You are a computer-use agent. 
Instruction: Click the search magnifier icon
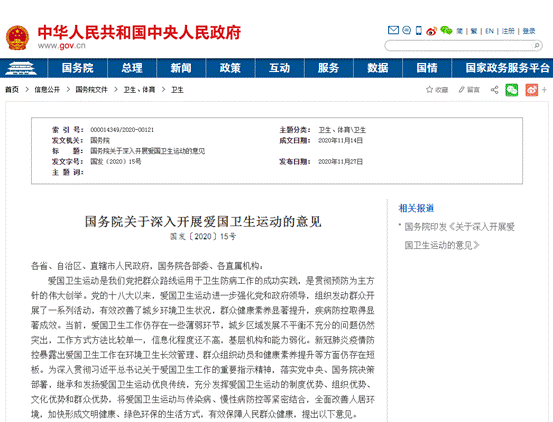coord(536,45)
